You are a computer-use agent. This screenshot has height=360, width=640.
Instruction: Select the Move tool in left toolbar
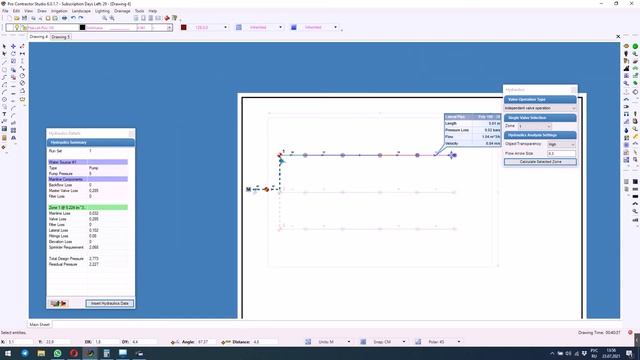(13, 47)
